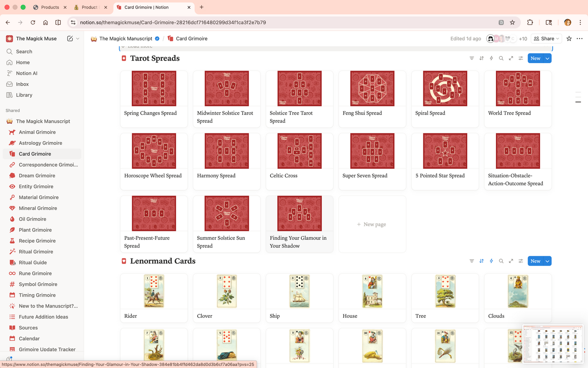Click the Card Grimoire breadcrumb
Screen dimensions: 588x368
pyautogui.click(x=187, y=38)
